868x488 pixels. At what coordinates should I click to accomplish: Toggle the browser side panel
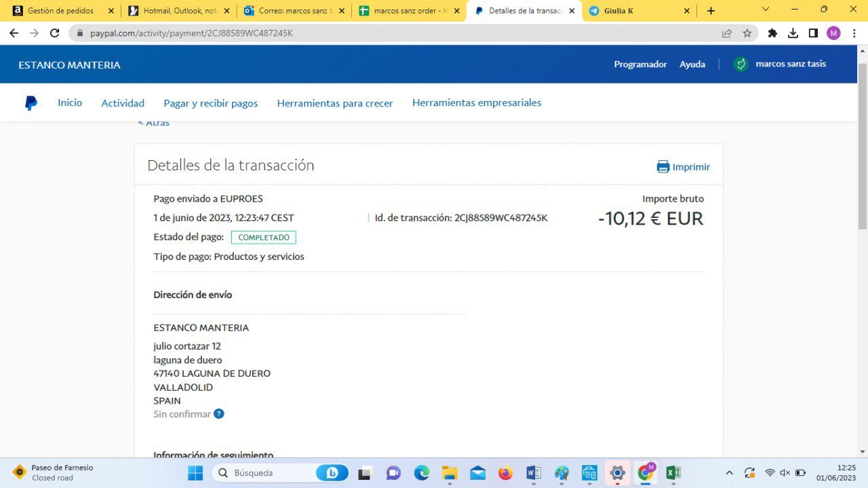click(x=813, y=33)
